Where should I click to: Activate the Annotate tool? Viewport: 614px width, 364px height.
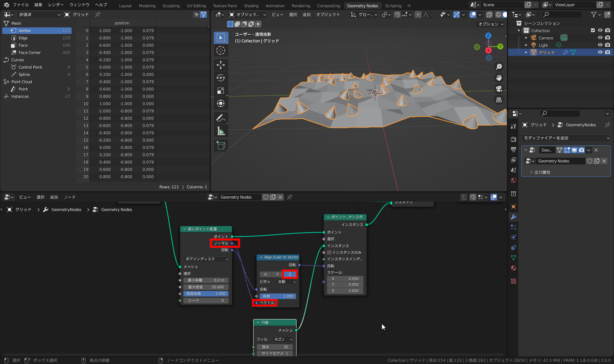pyautogui.click(x=221, y=118)
